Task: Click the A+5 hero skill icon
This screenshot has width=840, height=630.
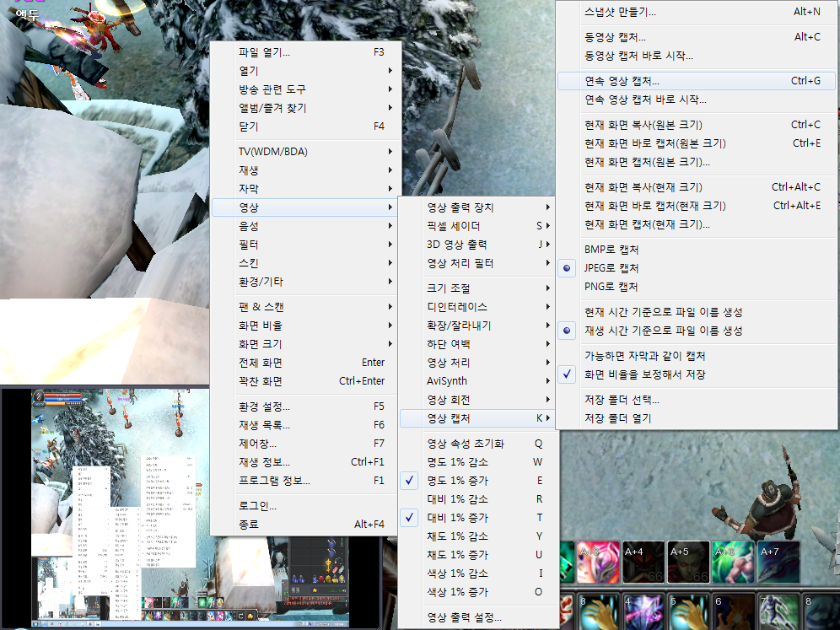Action: click(x=688, y=562)
